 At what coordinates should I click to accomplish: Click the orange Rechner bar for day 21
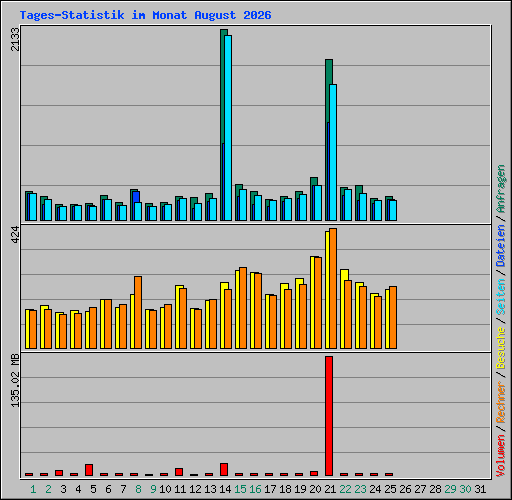point(333,288)
